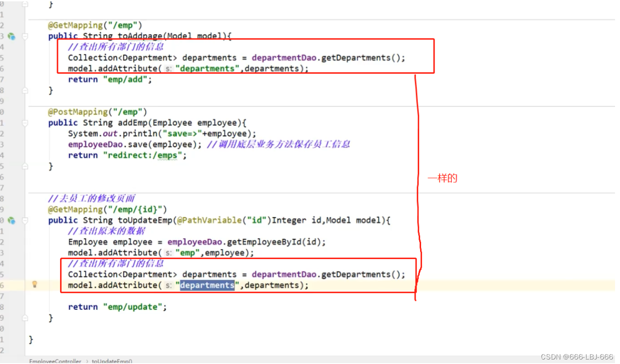Click the toUpdateEmp method name

(x=145, y=220)
